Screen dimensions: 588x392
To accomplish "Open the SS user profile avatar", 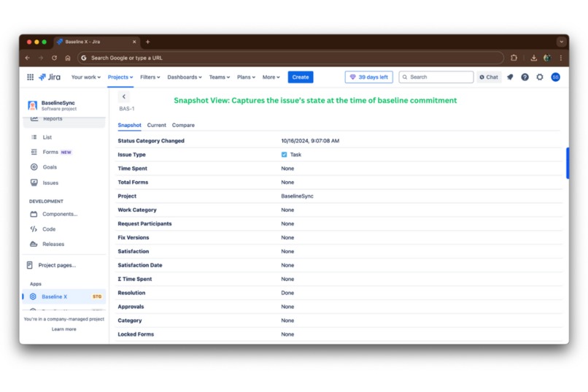I will [x=555, y=77].
